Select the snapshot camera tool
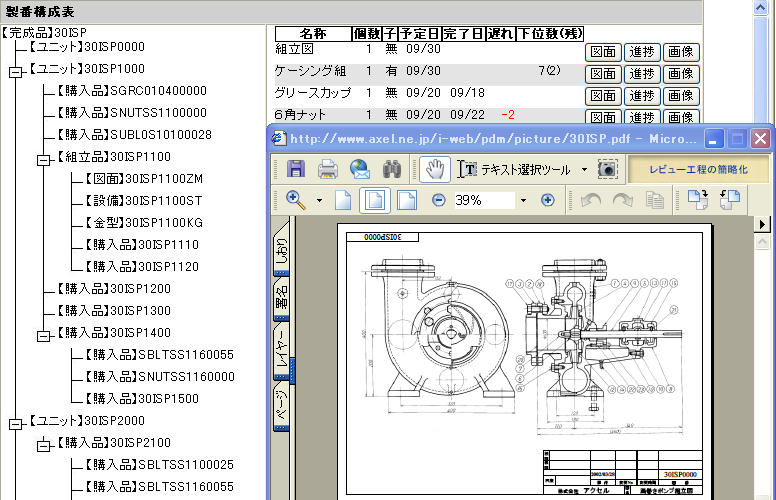 pyautogui.click(x=608, y=169)
